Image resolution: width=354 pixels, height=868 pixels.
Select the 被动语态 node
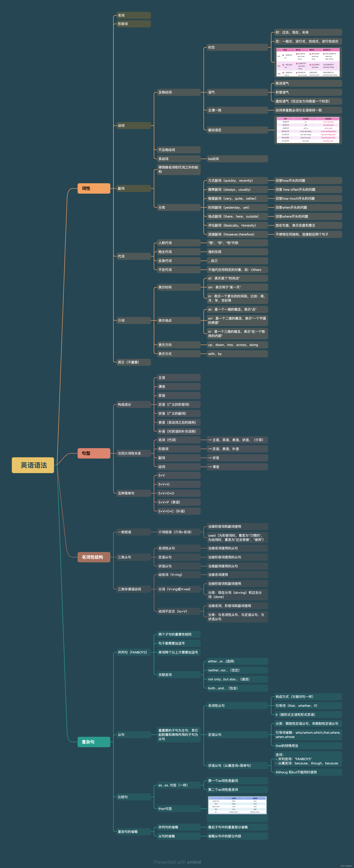237,130
